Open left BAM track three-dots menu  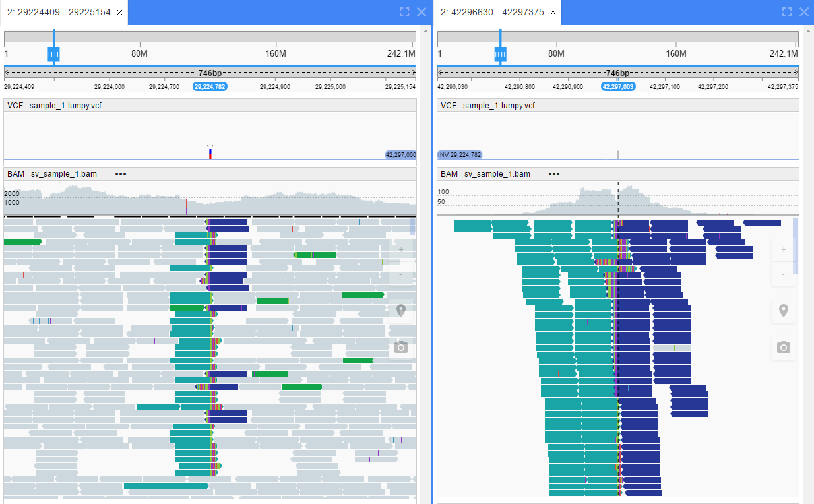(121, 174)
